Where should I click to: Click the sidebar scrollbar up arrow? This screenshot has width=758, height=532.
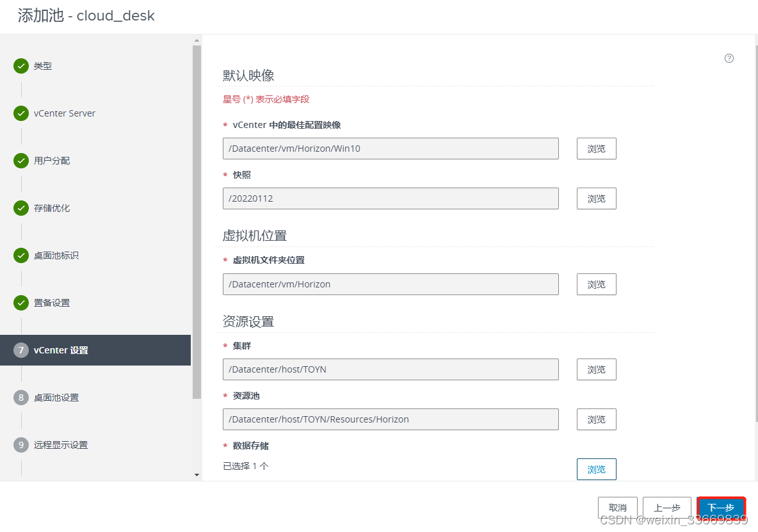click(x=197, y=40)
